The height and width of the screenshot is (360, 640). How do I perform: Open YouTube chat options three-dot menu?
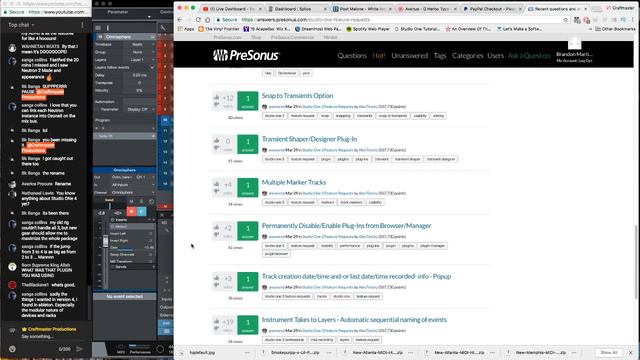click(82, 25)
